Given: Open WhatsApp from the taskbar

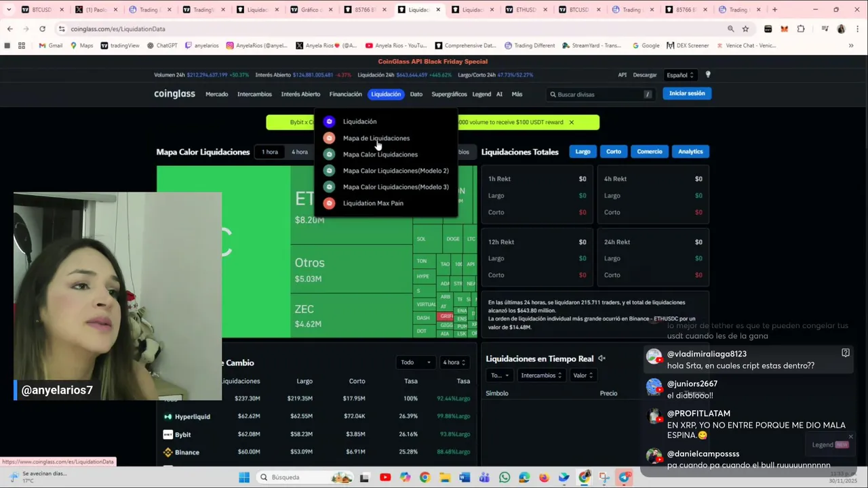Looking at the screenshot, I should coord(505,477).
